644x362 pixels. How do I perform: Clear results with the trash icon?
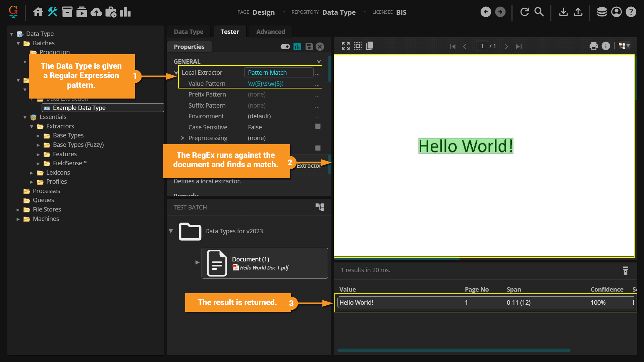[x=625, y=271]
